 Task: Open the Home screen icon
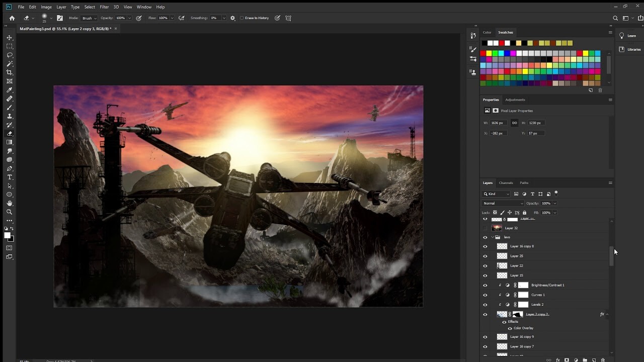(x=12, y=18)
